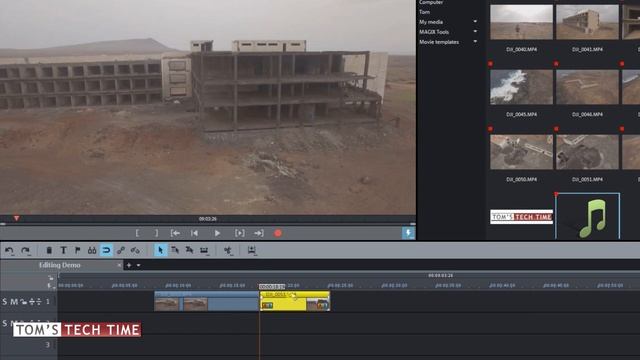Undo the last edit
This screenshot has height=360, width=640.
9,250
